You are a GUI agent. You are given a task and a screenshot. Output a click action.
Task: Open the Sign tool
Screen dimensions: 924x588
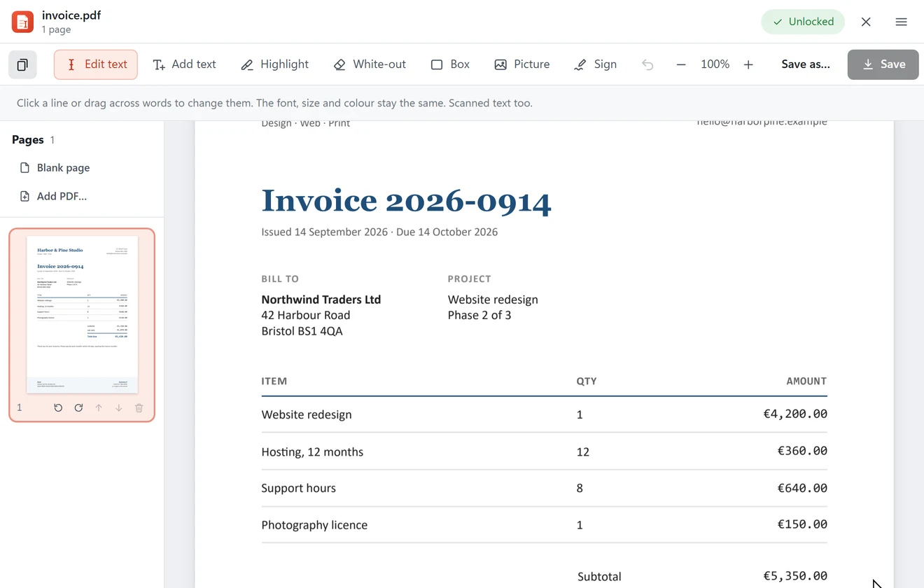tap(596, 64)
